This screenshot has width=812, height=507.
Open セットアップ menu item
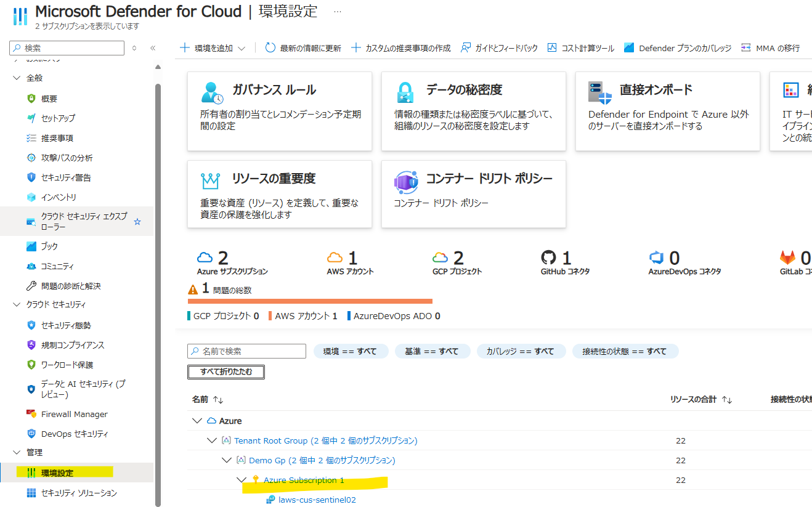coord(58,118)
